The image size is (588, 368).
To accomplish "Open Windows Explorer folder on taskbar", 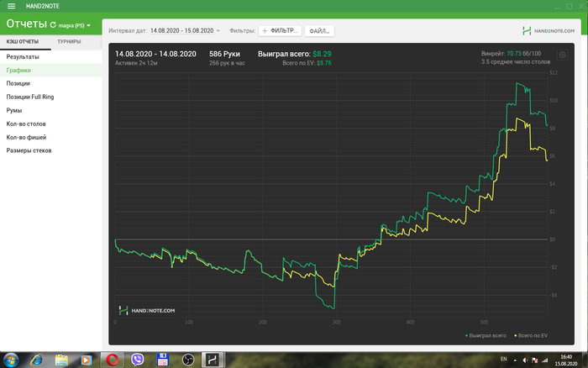I will (61, 360).
